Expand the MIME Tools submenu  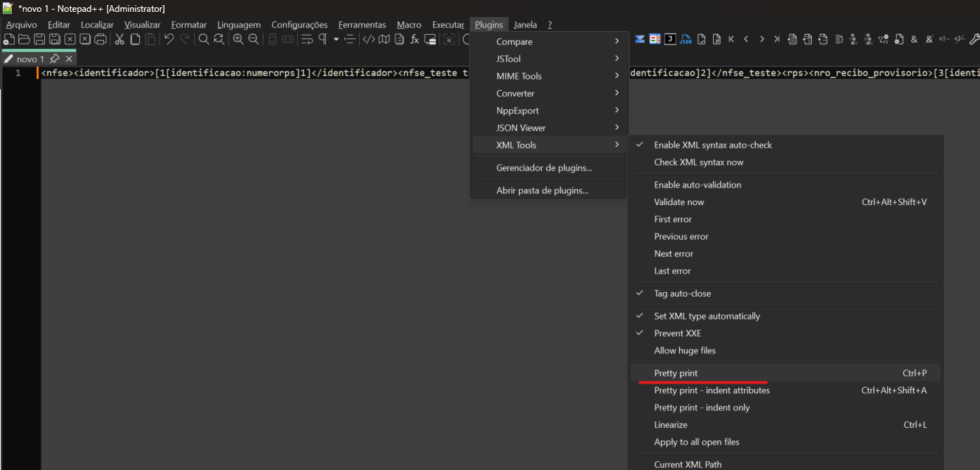[x=549, y=76]
